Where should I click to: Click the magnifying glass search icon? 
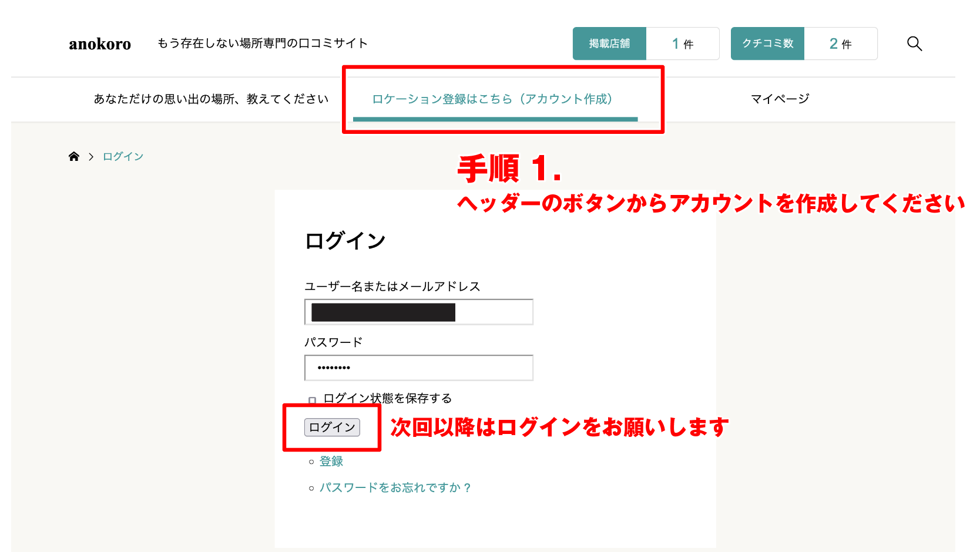pyautogui.click(x=914, y=43)
